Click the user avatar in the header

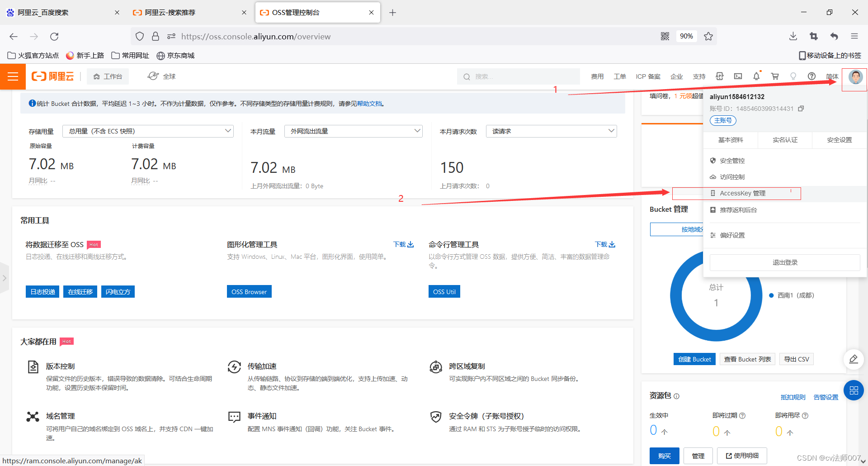tap(855, 77)
